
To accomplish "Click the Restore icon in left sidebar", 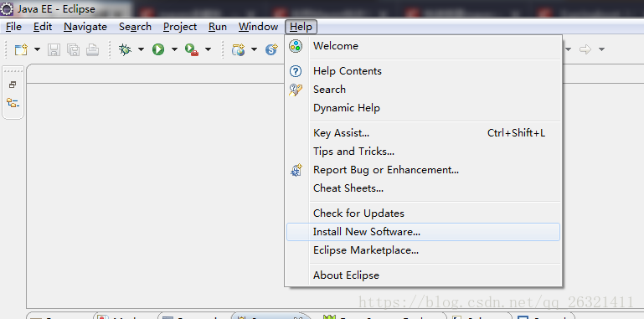I will 13,85.
